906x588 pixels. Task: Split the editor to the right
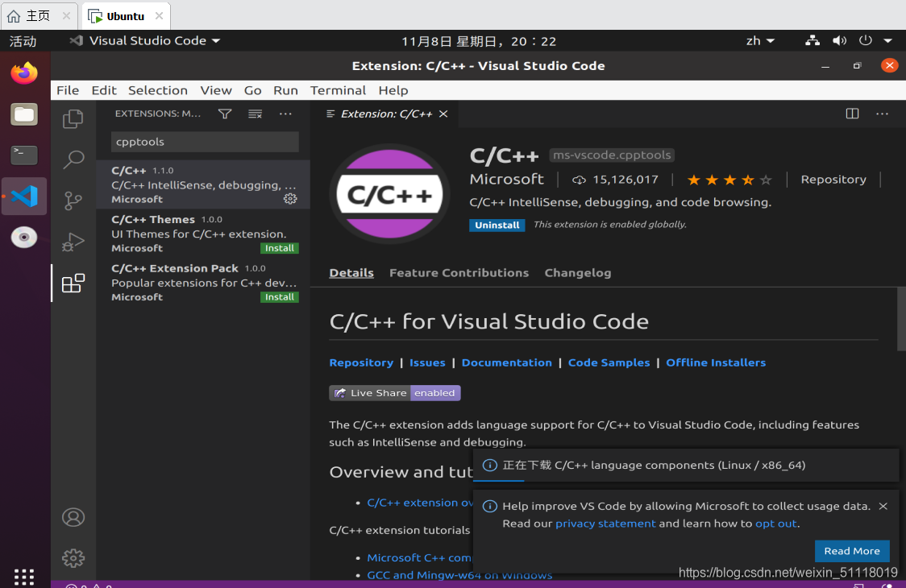852,114
